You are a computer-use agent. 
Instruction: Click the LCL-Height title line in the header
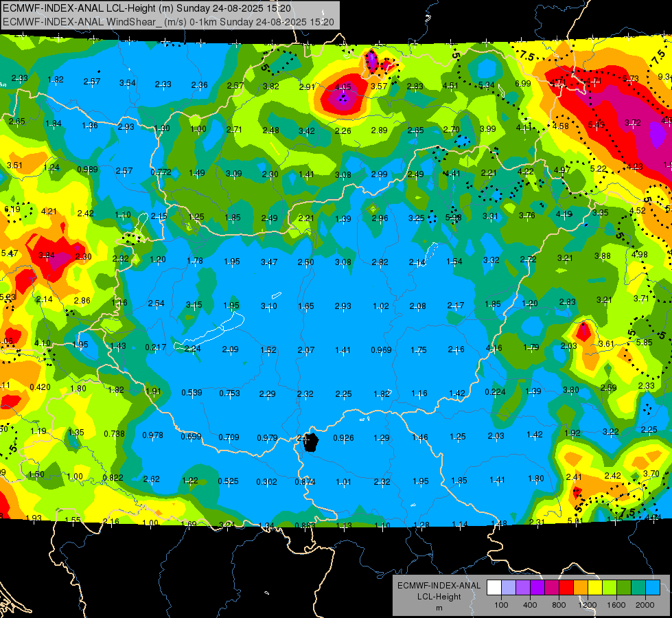pyautogui.click(x=147, y=8)
